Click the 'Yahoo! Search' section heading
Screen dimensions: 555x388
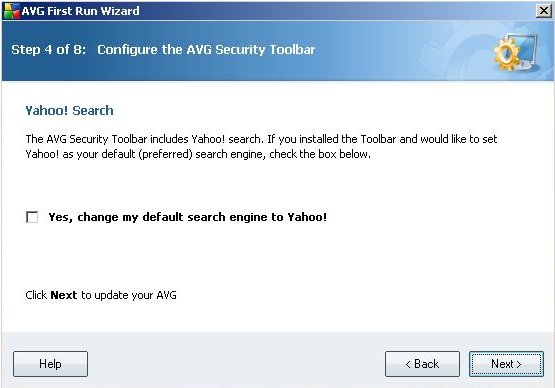69,110
